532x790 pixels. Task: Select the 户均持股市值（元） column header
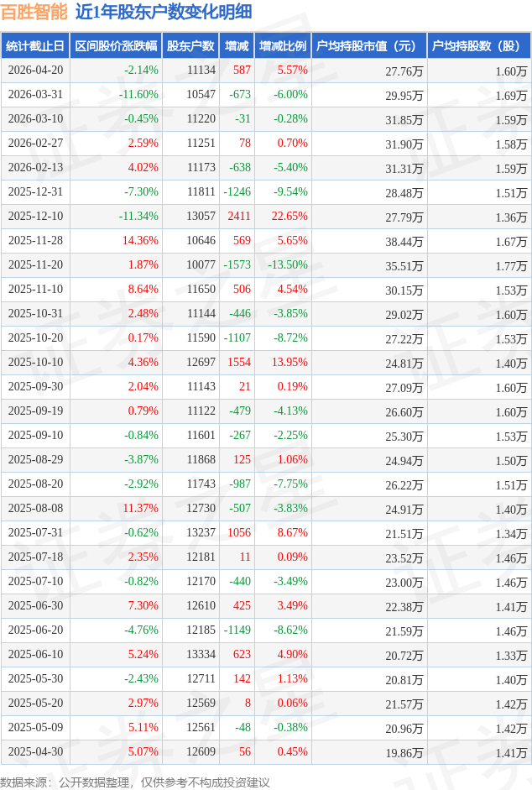(x=369, y=46)
